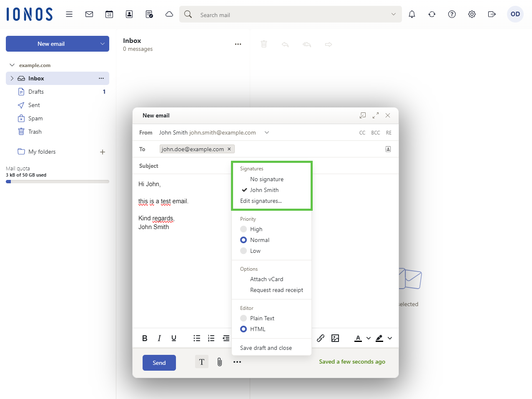Click Edit signatures link
532x399 pixels.
pos(261,201)
